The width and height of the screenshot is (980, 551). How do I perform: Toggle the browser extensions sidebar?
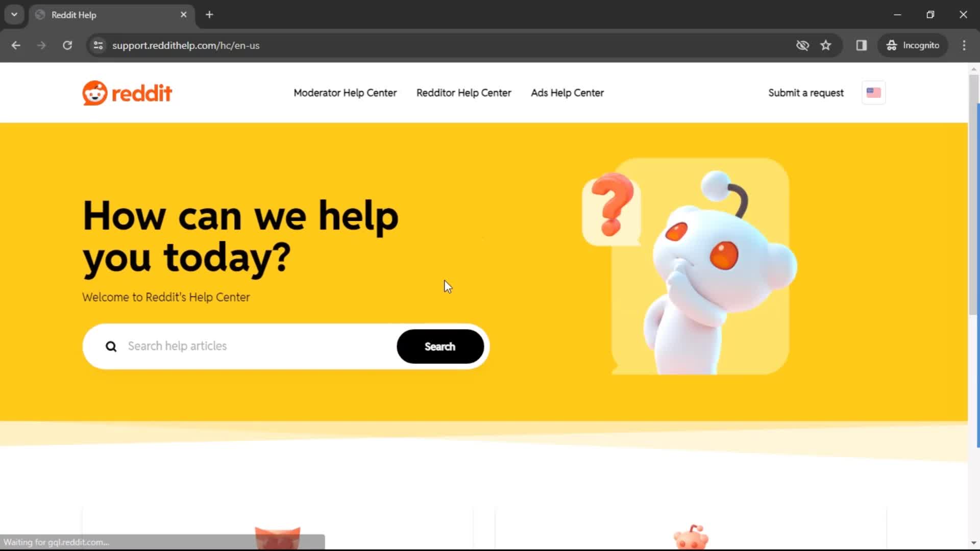click(861, 45)
